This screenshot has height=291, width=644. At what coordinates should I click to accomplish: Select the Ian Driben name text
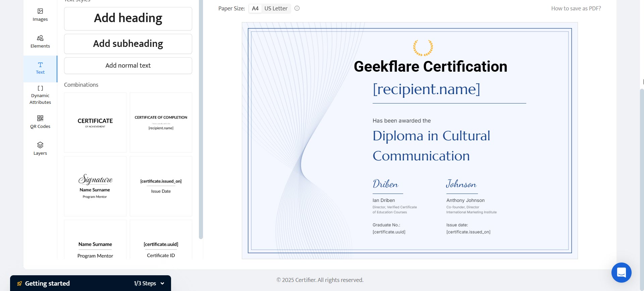(x=384, y=200)
